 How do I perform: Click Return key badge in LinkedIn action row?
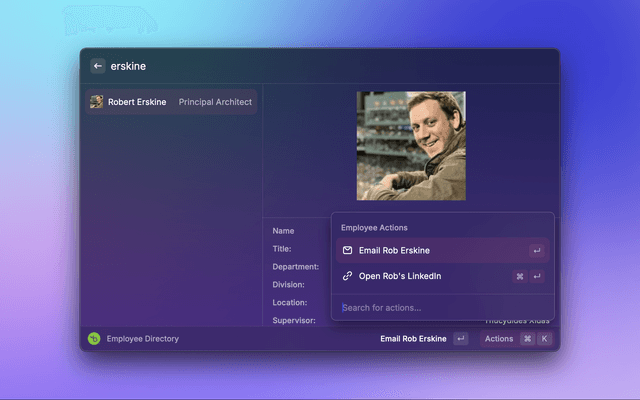click(537, 276)
